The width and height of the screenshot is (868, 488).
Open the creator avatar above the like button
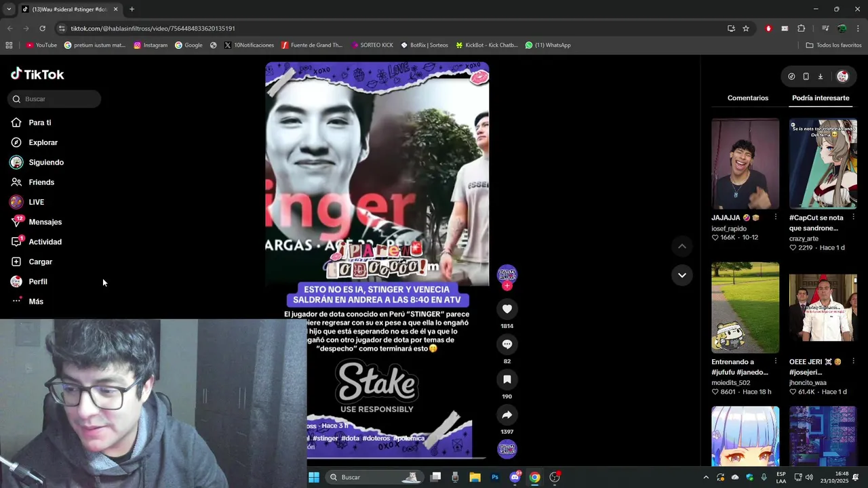click(507, 274)
